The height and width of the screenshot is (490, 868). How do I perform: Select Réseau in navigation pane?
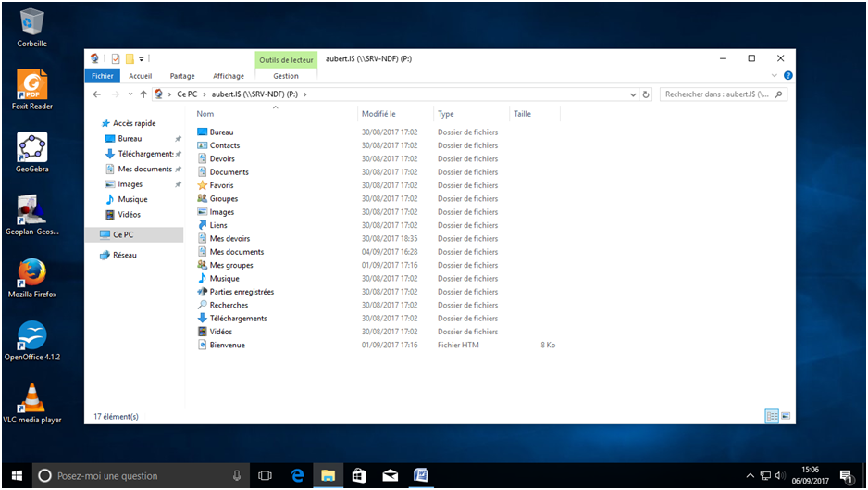pos(124,256)
